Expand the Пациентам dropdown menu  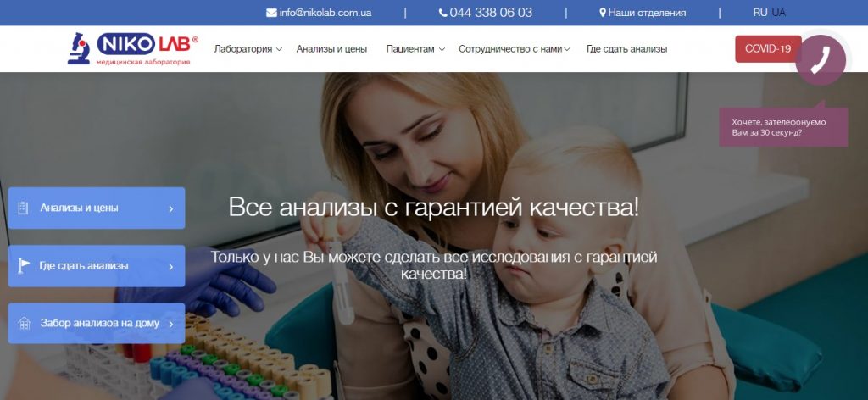click(415, 49)
